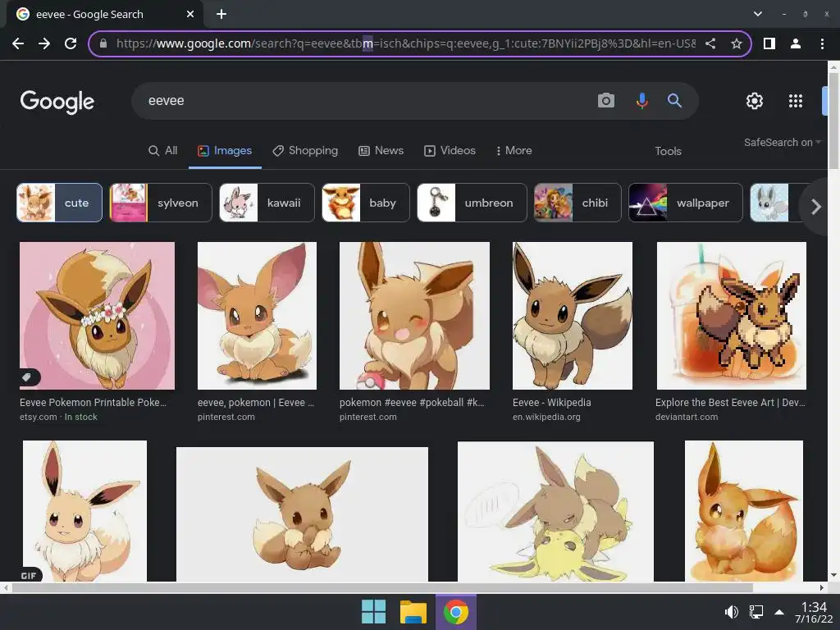Select the Images tab
The width and height of the screenshot is (840, 630).
pyautogui.click(x=225, y=151)
